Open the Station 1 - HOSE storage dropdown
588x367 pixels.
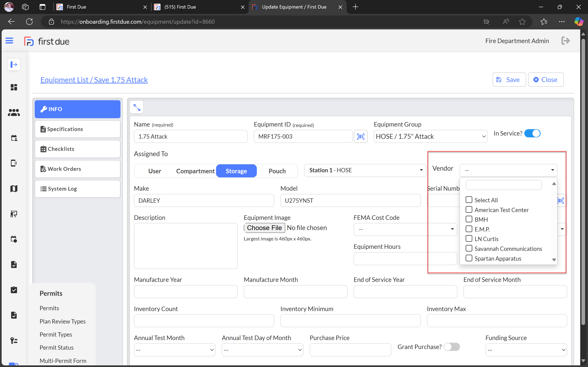tap(365, 170)
